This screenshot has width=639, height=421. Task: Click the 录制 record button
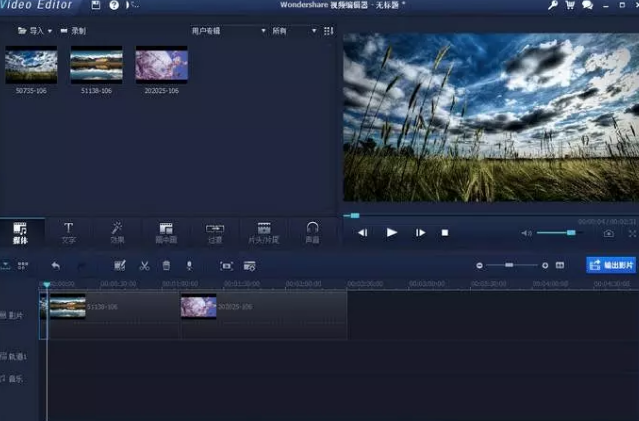pyautogui.click(x=73, y=31)
